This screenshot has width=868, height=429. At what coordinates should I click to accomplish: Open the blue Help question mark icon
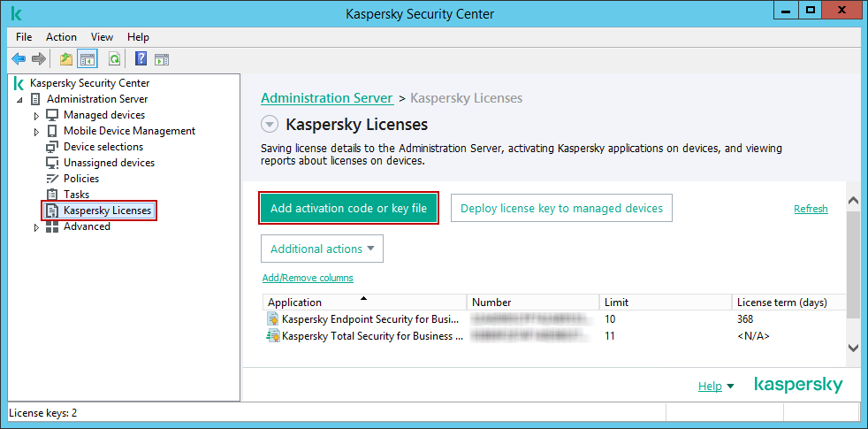point(141,59)
